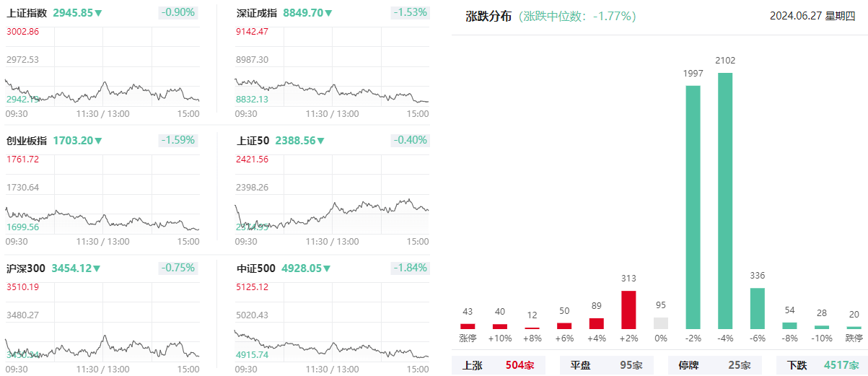Click the gray 0% bar showing 95

tap(661, 323)
